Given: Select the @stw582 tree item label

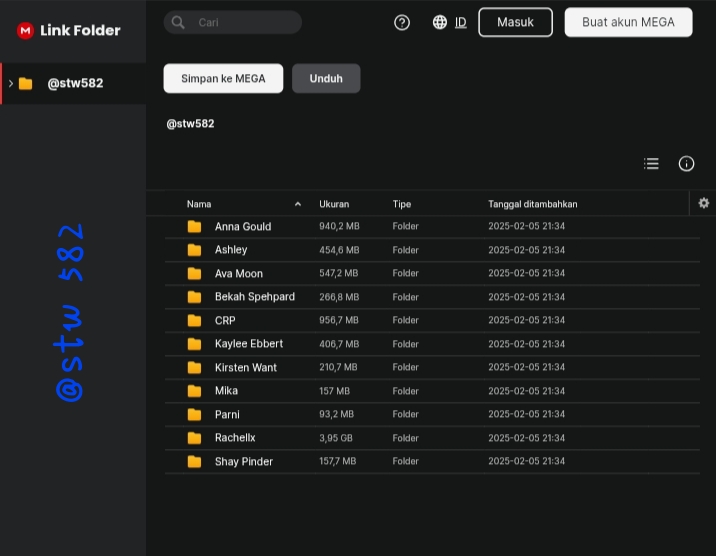Looking at the screenshot, I should 75,84.
